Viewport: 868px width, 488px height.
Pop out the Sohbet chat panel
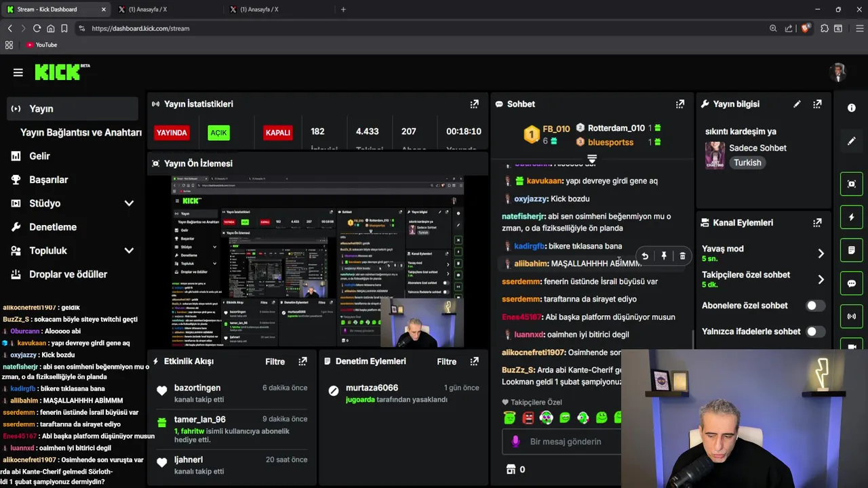[x=680, y=104]
